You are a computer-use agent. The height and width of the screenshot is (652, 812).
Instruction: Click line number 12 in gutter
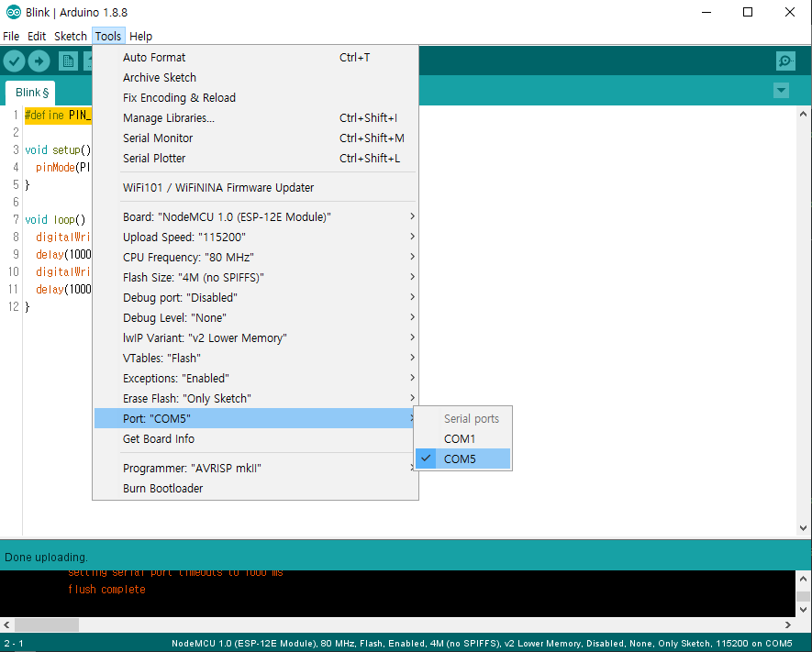click(14, 306)
